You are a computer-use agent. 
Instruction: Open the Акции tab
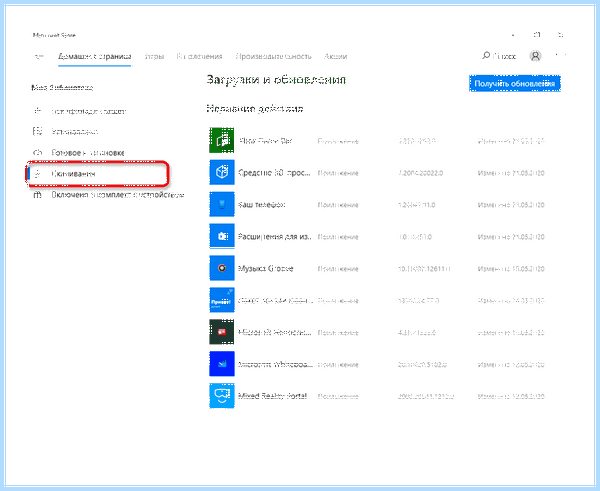tap(335, 56)
